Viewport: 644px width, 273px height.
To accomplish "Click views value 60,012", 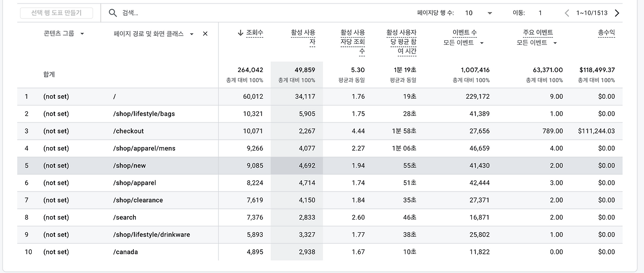I will [x=253, y=97].
